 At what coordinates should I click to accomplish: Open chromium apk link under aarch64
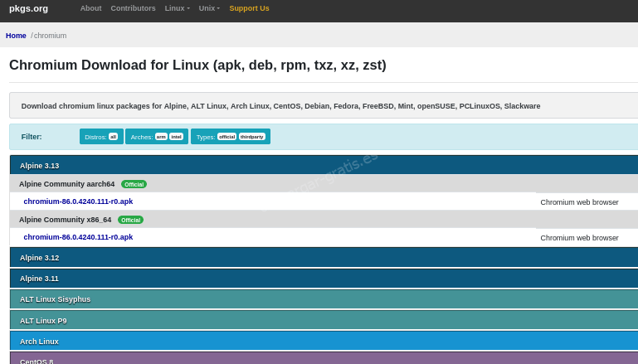(x=78, y=201)
